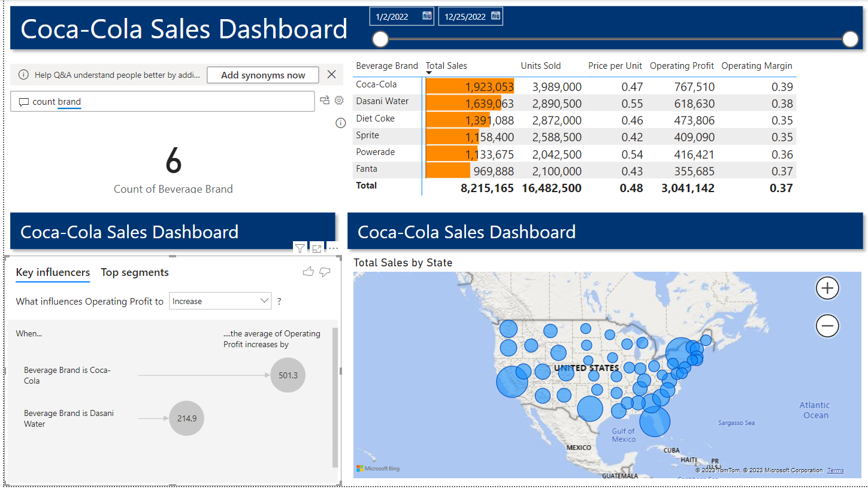
Task: Open more options ellipsis on key influencers
Action: point(334,248)
